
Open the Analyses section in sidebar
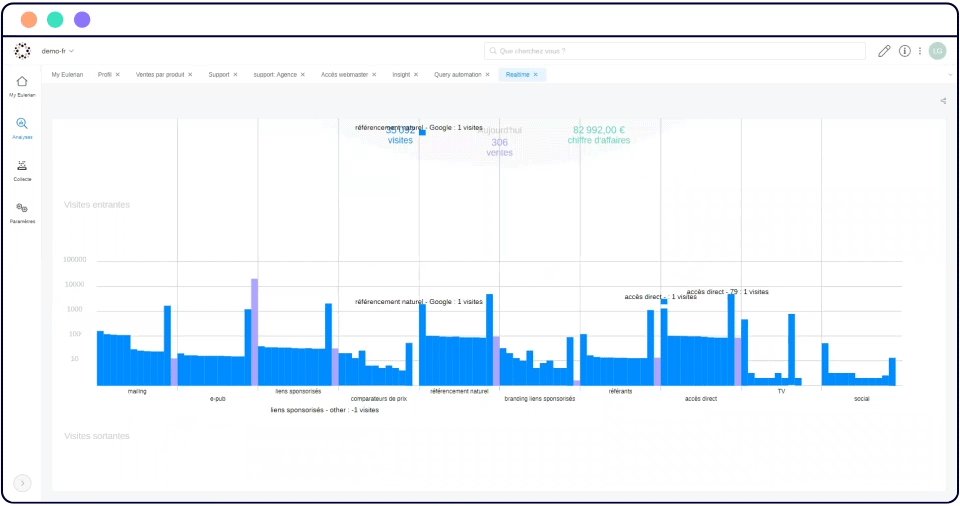pyautogui.click(x=22, y=129)
